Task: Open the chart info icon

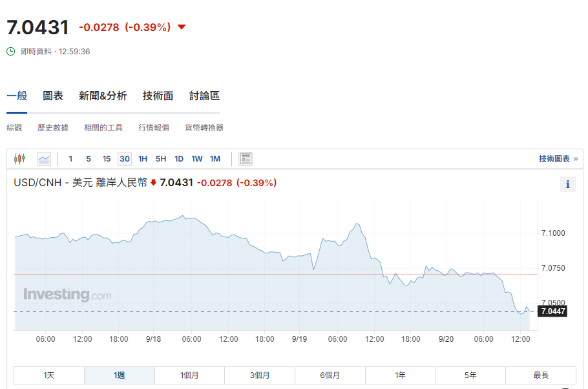Action: [567, 184]
